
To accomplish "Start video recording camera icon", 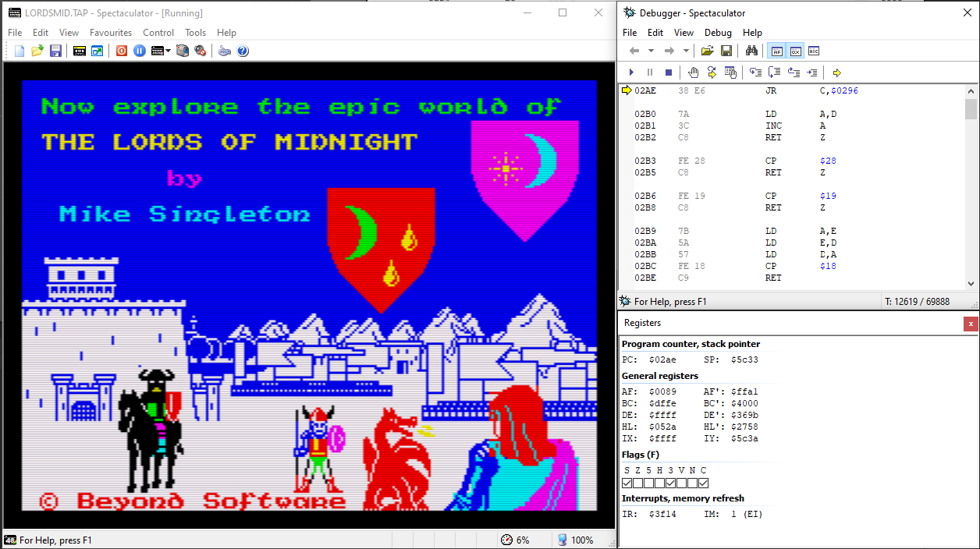I will 182,51.
